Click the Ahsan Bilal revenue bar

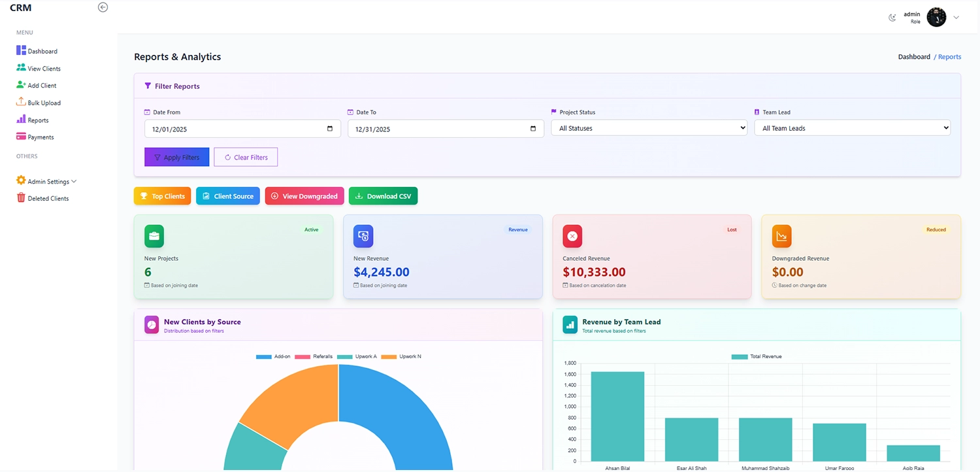[617, 416]
